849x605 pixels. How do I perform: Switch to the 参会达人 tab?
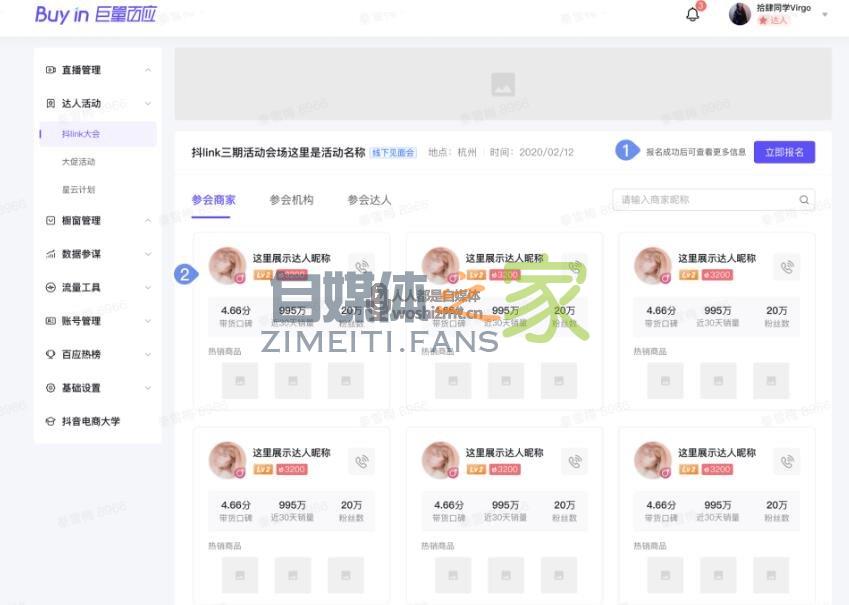tap(369, 200)
